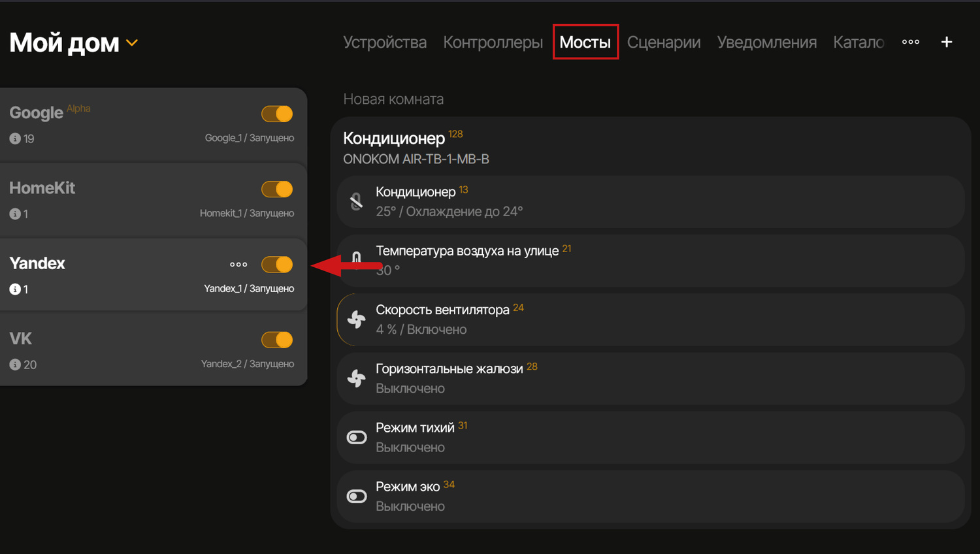Click the plus icon to add new
The image size is (980, 554).
946,42
